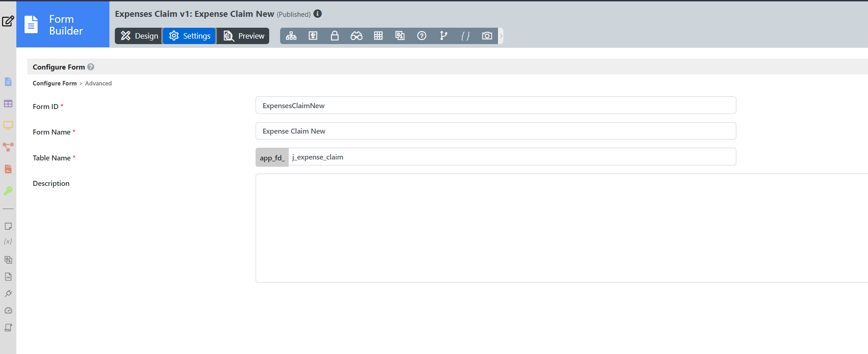Click the info icon beside (Published)
868x354 pixels.
tap(318, 14)
